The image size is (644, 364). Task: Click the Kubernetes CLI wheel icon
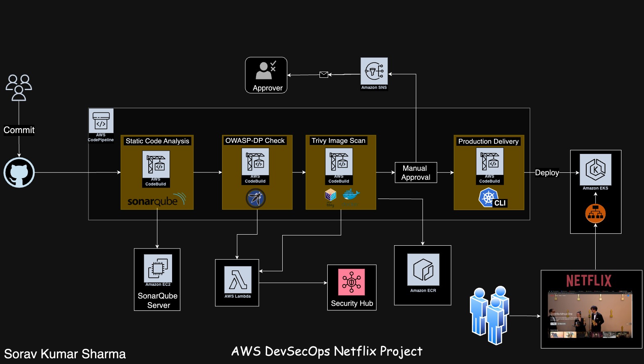pos(488,198)
